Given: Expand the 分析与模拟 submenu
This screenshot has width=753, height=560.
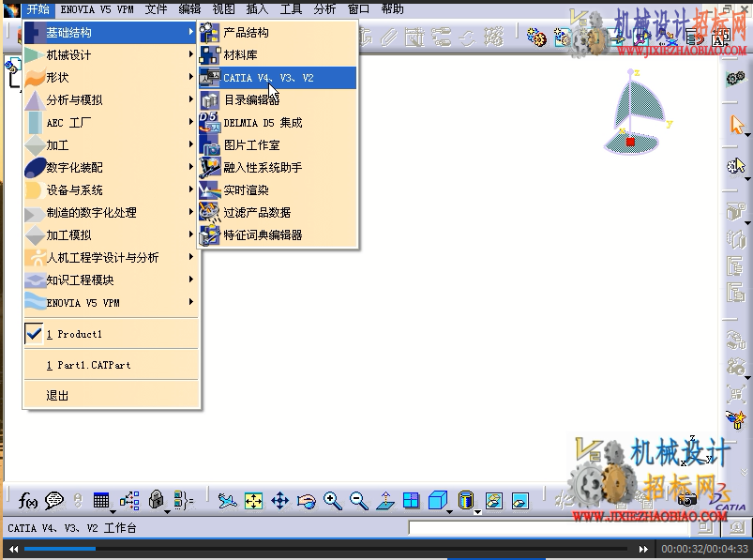Looking at the screenshot, I should click(x=111, y=99).
